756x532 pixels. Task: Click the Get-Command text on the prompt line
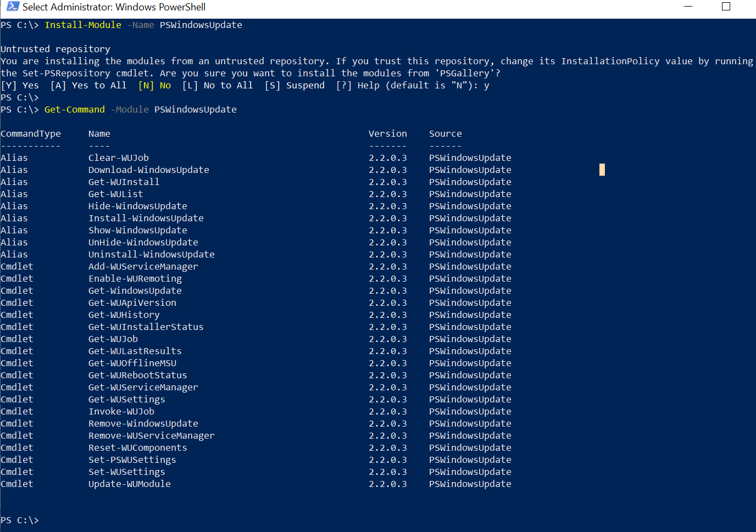click(74, 109)
